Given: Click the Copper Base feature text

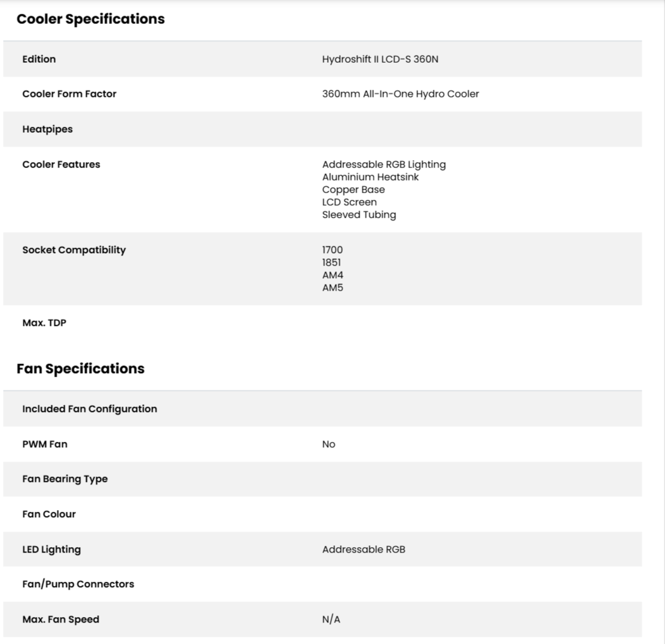Looking at the screenshot, I should click(353, 190).
